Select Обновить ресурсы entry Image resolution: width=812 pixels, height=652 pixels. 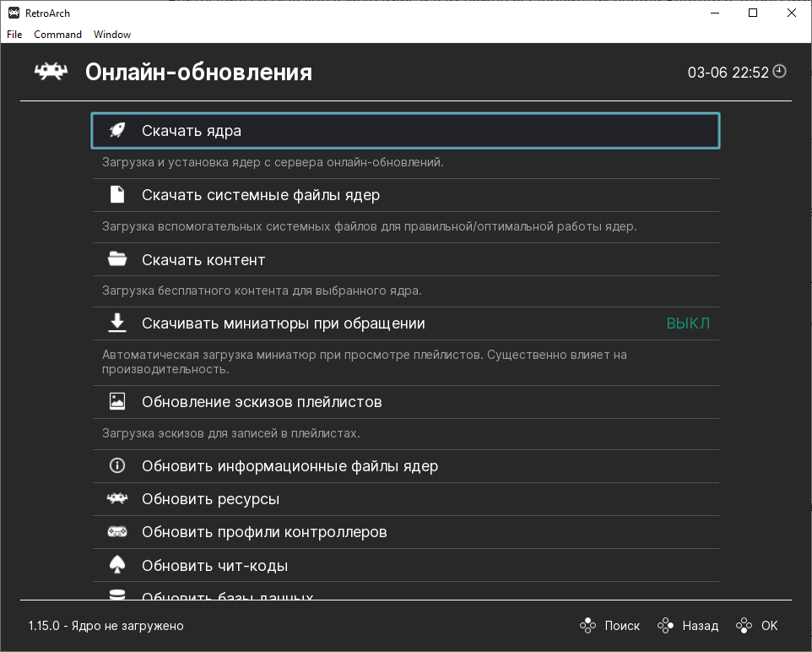(405, 499)
